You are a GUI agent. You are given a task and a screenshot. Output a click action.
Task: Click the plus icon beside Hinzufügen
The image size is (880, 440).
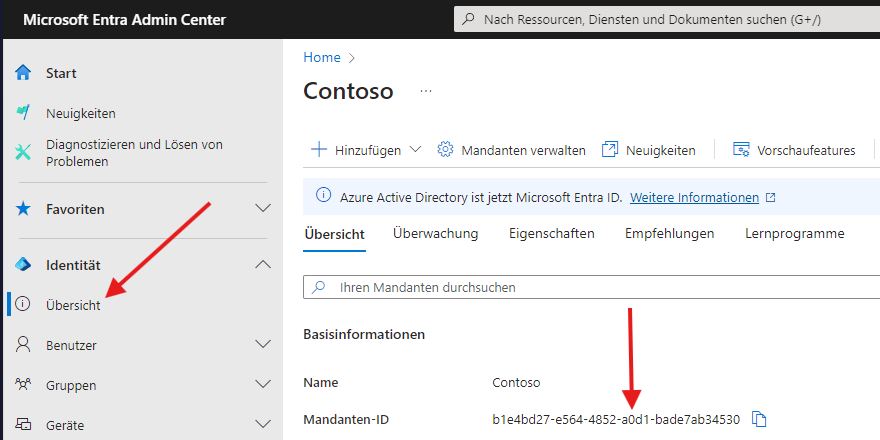(x=319, y=150)
